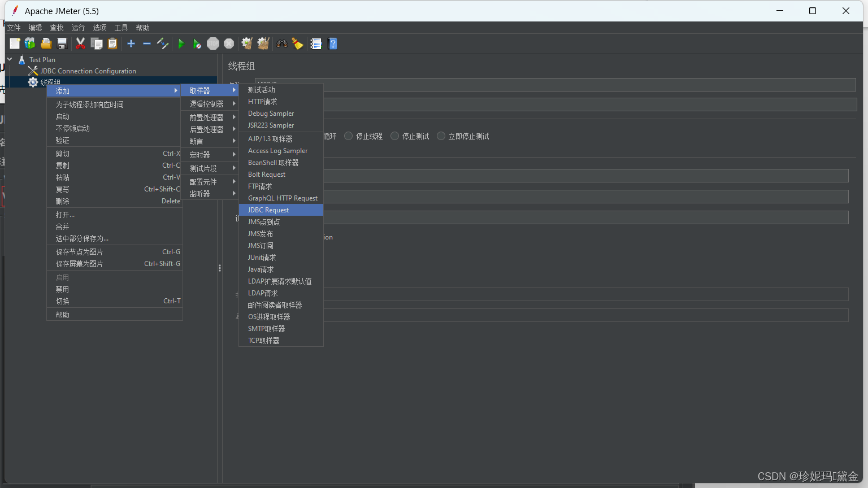
Task: Open the 选项 menu in menu bar
Action: (99, 28)
